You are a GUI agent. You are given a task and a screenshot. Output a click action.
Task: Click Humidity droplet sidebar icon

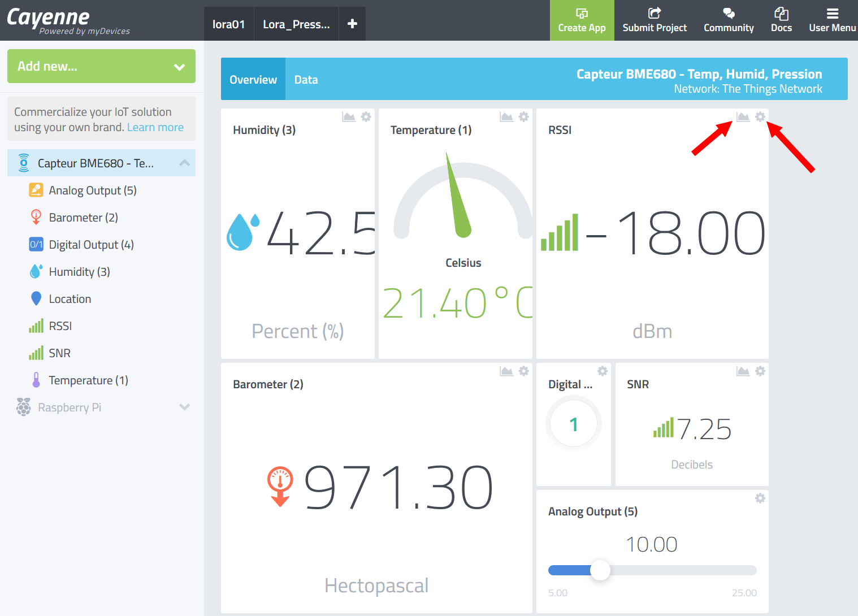pyautogui.click(x=36, y=271)
